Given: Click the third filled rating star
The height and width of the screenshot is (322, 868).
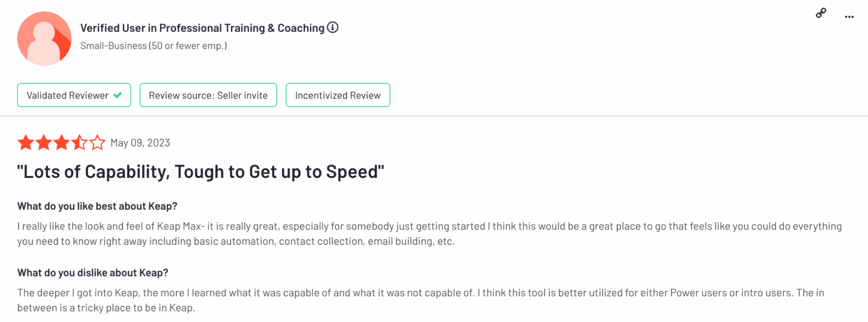Looking at the screenshot, I should 62,142.
